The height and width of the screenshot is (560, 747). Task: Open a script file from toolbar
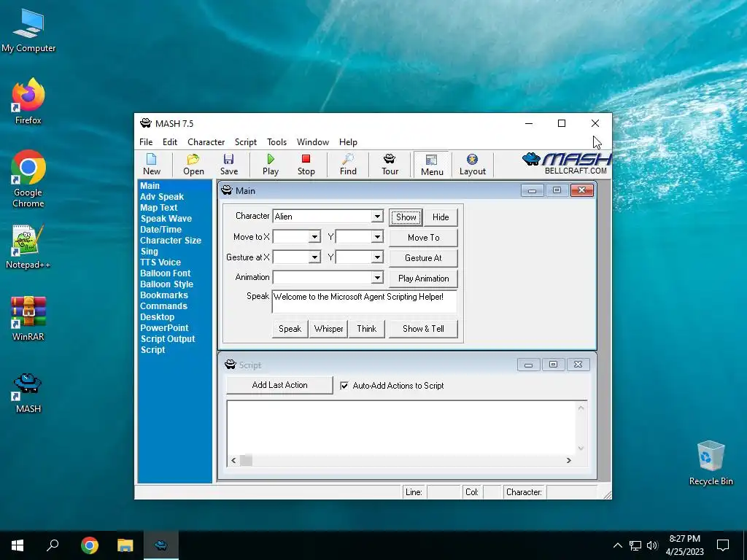pos(193,164)
